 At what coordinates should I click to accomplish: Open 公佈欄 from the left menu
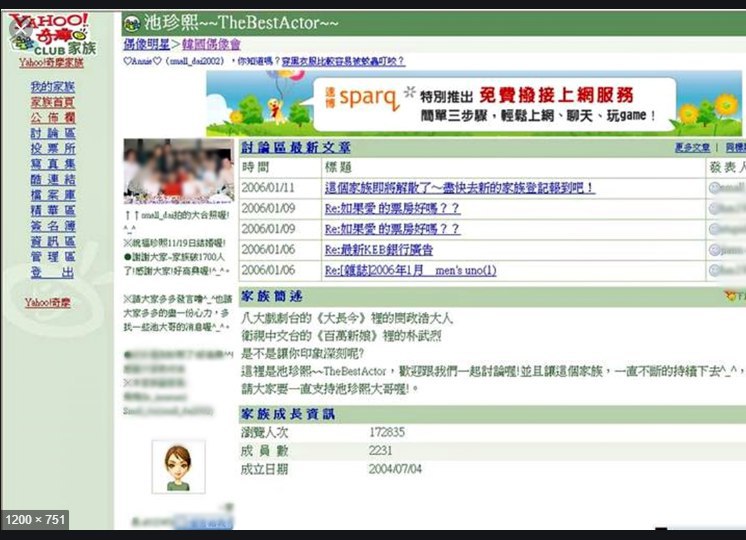click(52, 117)
